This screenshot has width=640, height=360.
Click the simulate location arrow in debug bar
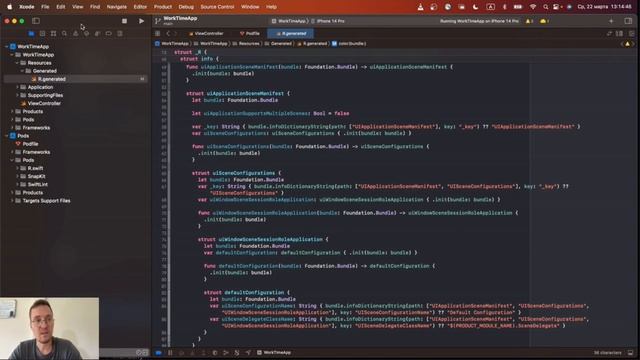point(248,353)
